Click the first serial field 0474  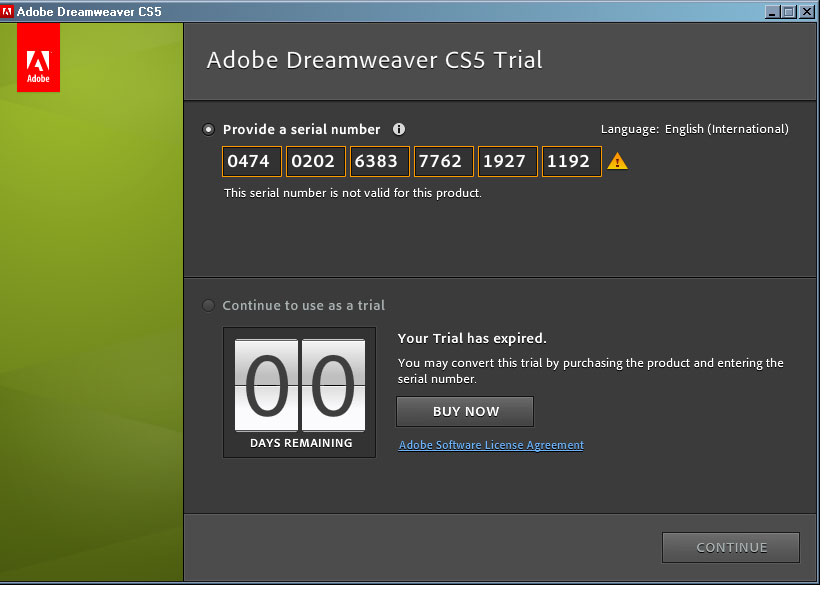pos(252,161)
